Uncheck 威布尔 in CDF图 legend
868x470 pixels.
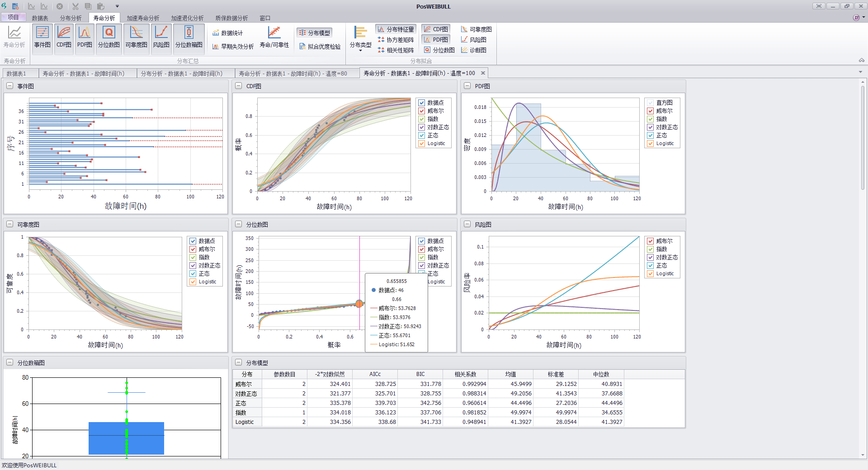[421, 111]
